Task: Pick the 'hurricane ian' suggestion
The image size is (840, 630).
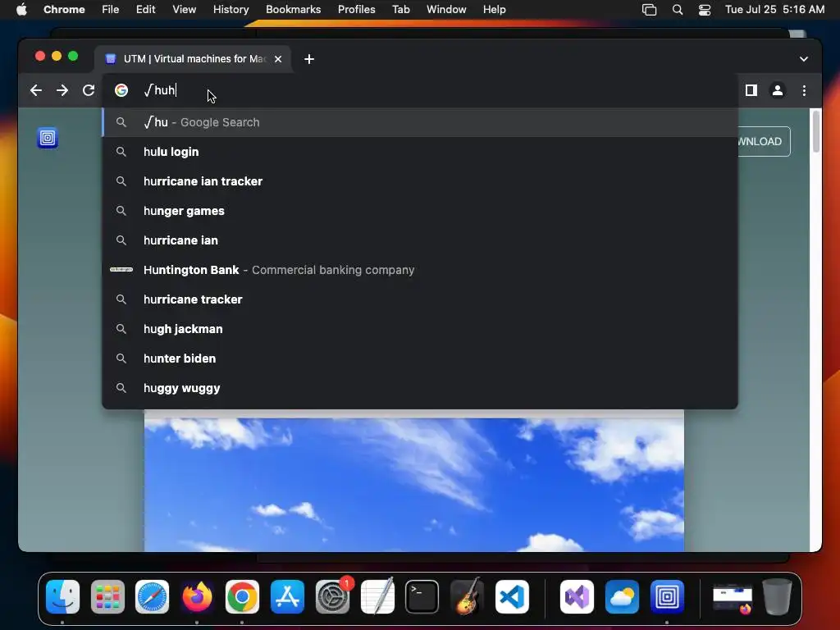Action: click(x=420, y=240)
